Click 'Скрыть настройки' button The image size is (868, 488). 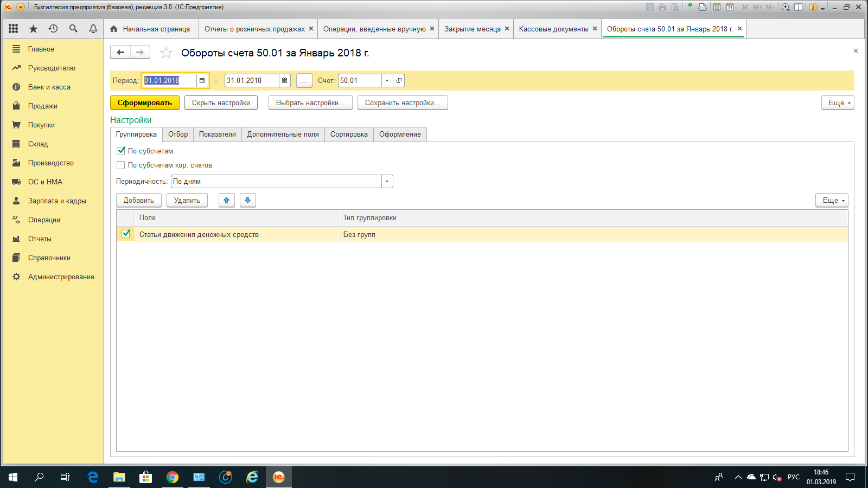221,102
